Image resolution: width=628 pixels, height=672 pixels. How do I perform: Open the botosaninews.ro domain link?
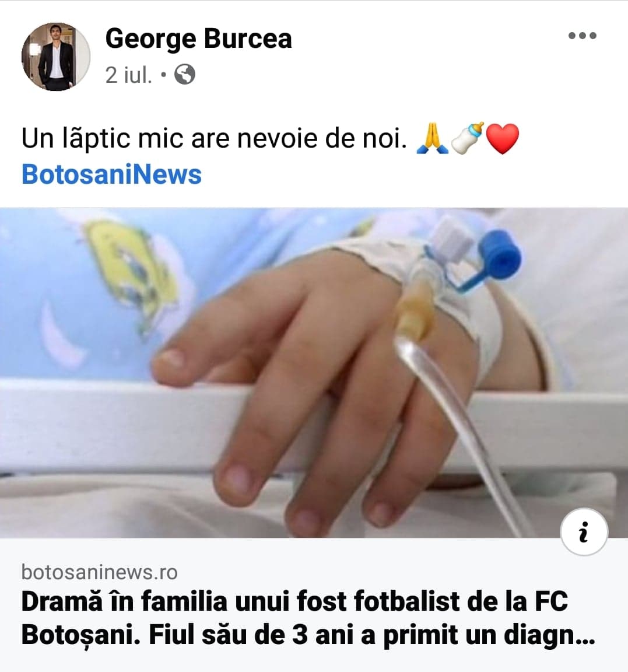(99, 572)
